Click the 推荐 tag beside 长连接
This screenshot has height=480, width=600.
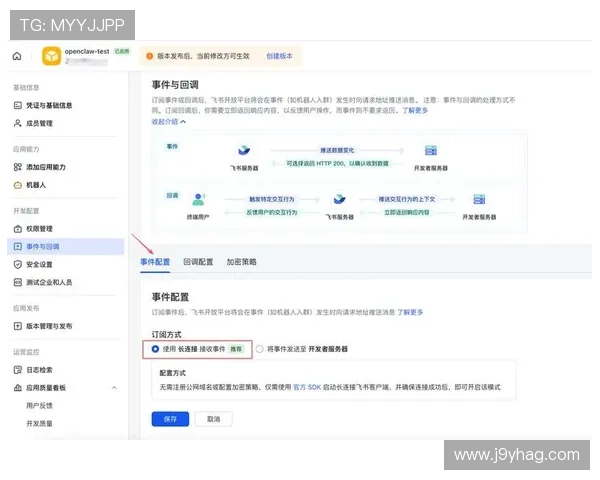coord(236,349)
